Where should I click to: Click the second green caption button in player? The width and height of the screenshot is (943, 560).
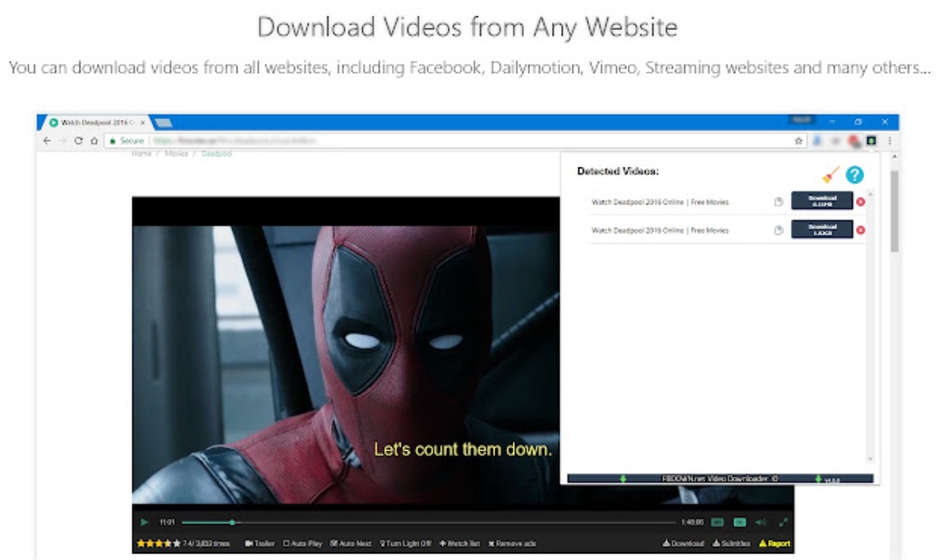[740, 522]
